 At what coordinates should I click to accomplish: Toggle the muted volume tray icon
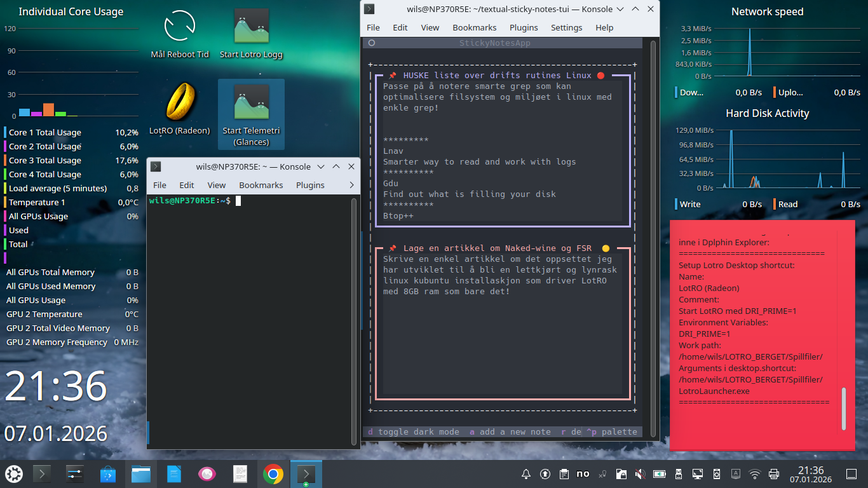pos(641,474)
